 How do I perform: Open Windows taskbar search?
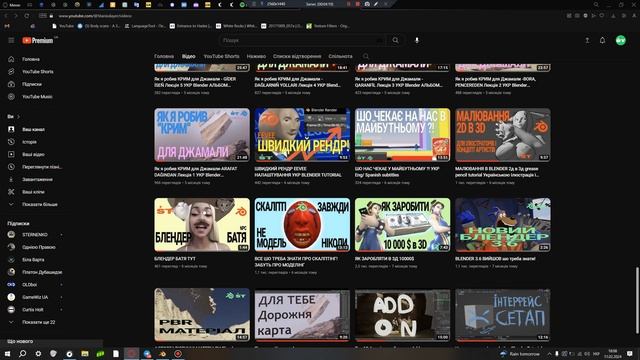tap(22, 353)
